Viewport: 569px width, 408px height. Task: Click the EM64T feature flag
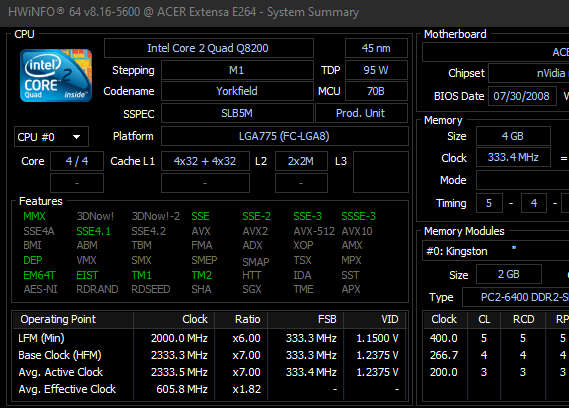[39, 275]
